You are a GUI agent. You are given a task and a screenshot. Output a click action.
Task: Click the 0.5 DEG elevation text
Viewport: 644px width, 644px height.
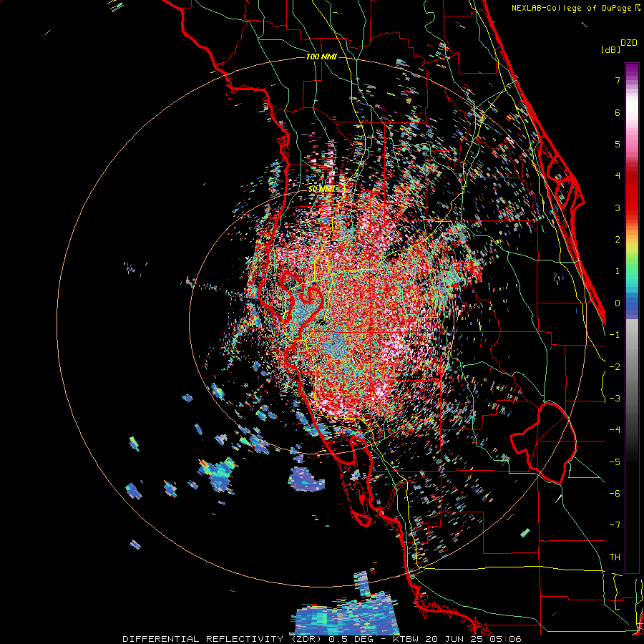pyautogui.click(x=353, y=639)
